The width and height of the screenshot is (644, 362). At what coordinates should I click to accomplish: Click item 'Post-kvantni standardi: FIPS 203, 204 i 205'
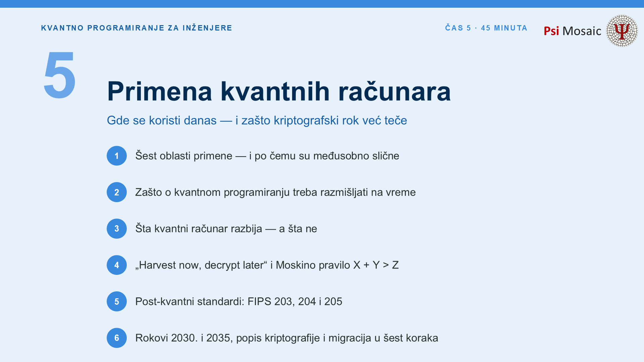pyautogui.click(x=239, y=302)
